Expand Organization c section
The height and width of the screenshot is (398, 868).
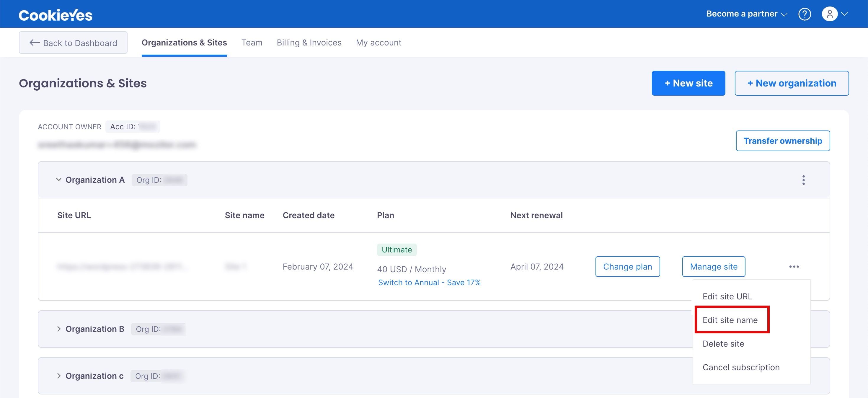pos(59,376)
